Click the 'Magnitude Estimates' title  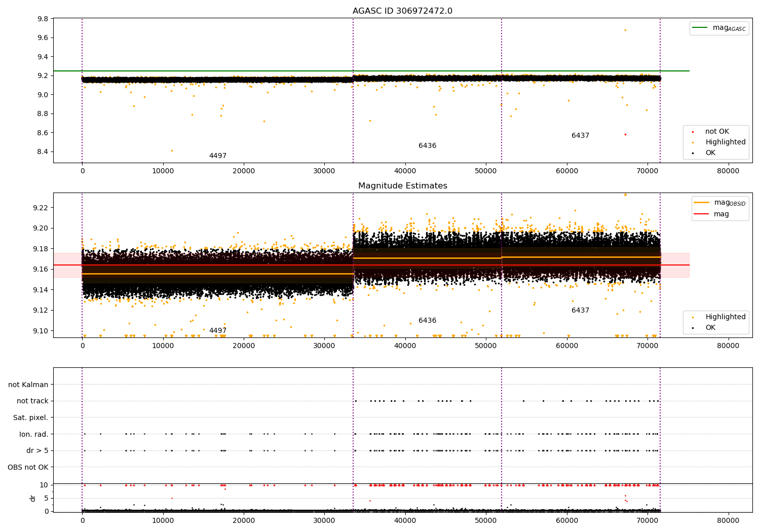pyautogui.click(x=402, y=186)
